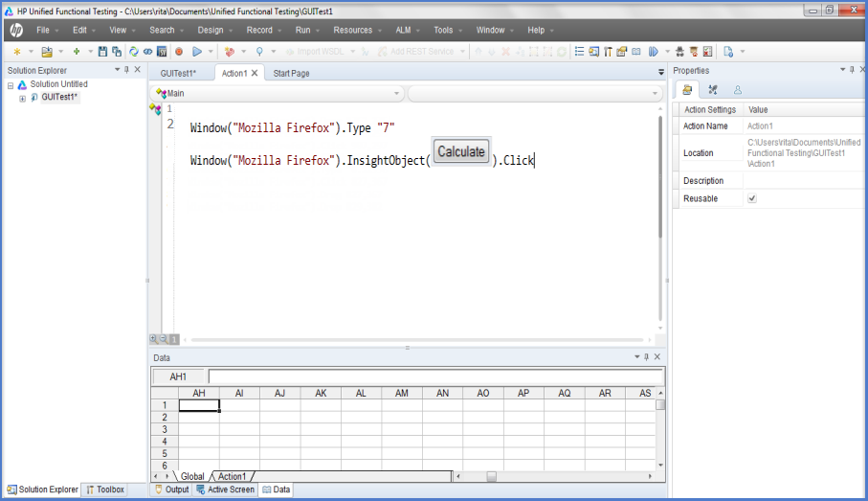
Task: Click the New (star) toolbar icon
Action: pyautogui.click(x=17, y=52)
